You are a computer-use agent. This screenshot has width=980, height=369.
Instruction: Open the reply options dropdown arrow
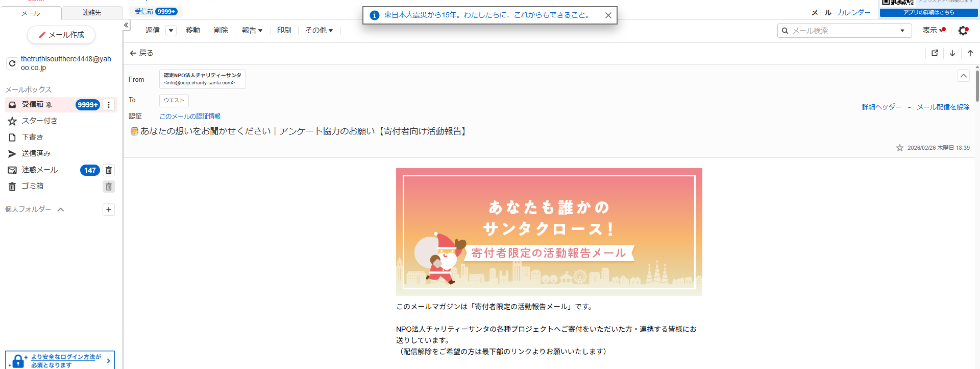tap(171, 31)
